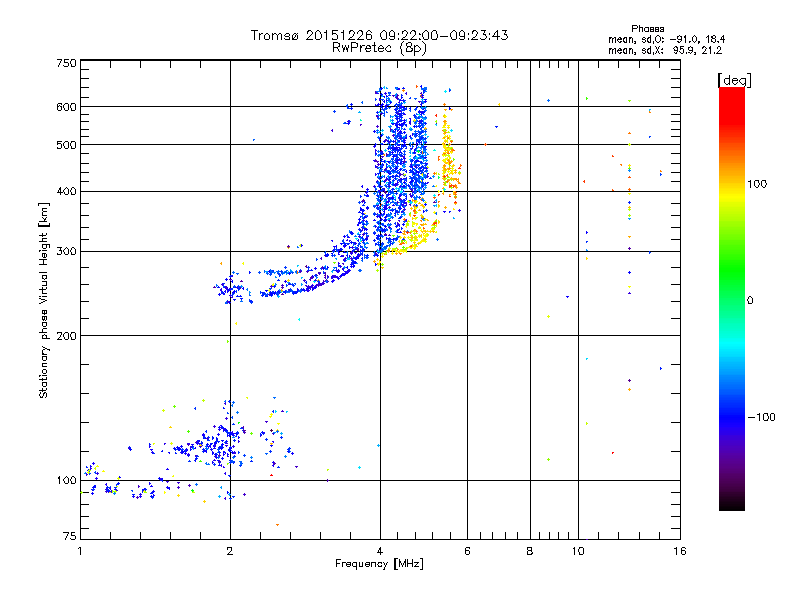Click the y-axis tick label '600'
The width and height of the screenshot is (800, 600).
coord(66,107)
